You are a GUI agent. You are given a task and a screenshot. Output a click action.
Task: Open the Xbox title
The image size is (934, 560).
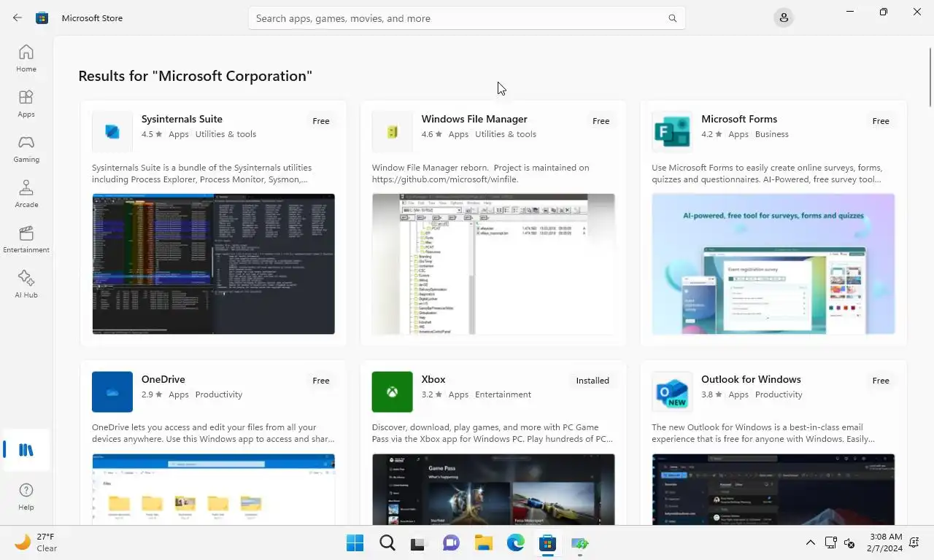click(433, 379)
